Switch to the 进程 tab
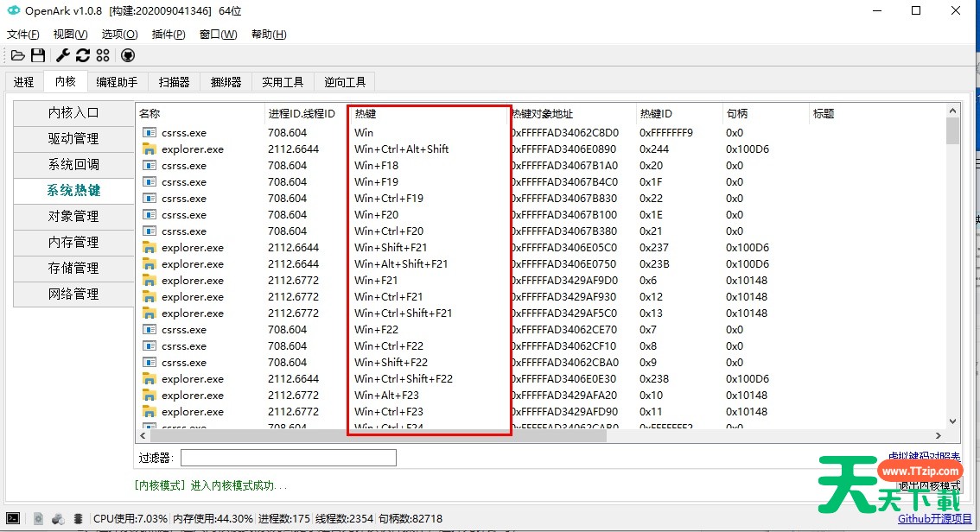This screenshot has height=532, width=980. point(23,82)
